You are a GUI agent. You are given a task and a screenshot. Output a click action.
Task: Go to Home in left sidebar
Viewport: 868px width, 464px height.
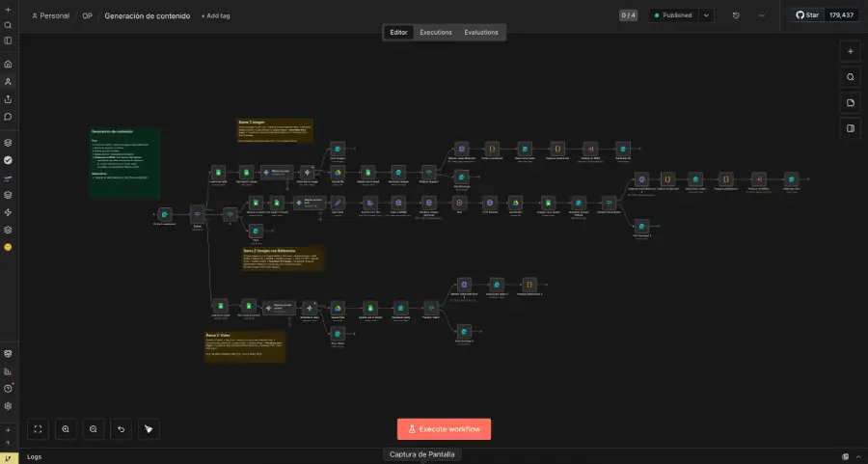tap(8, 64)
